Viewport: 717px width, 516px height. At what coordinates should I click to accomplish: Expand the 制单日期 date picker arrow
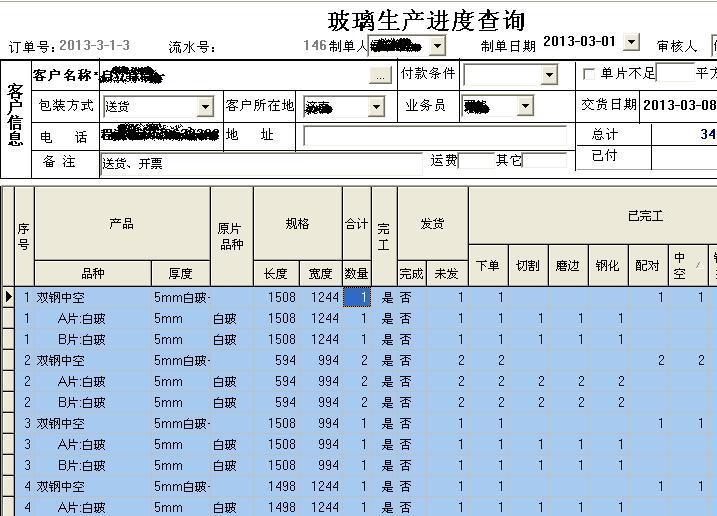(x=631, y=42)
